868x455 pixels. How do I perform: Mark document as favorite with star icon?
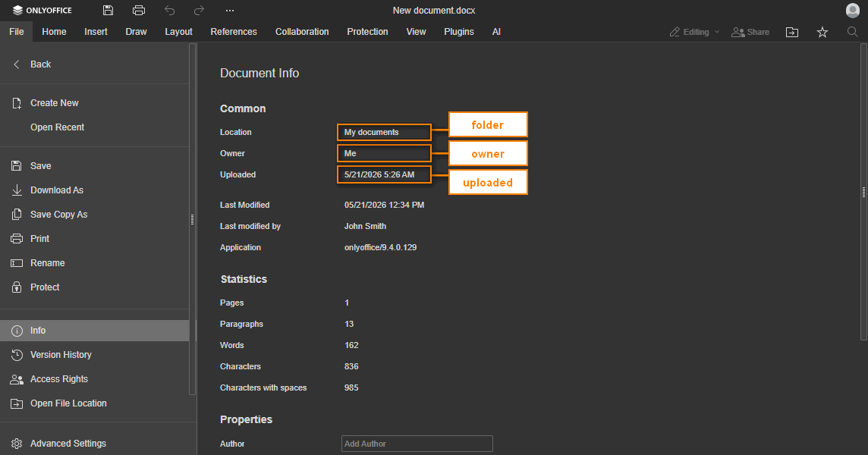pos(822,32)
